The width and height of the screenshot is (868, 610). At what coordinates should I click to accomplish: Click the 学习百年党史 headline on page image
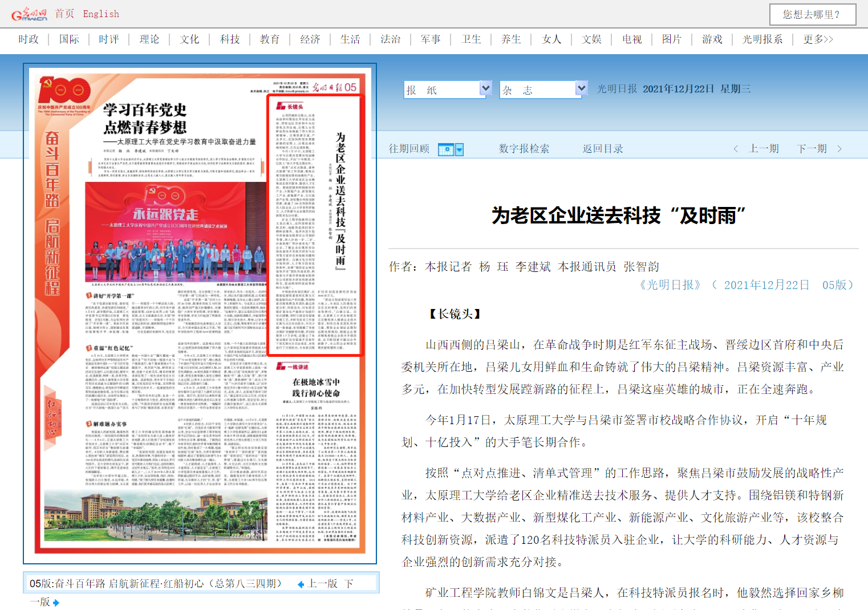tap(145, 118)
